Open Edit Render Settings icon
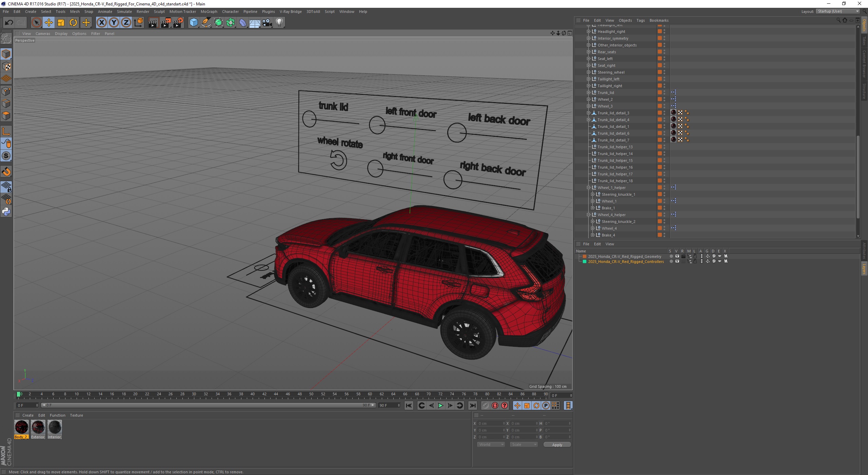868x475 pixels. pyautogui.click(x=178, y=23)
